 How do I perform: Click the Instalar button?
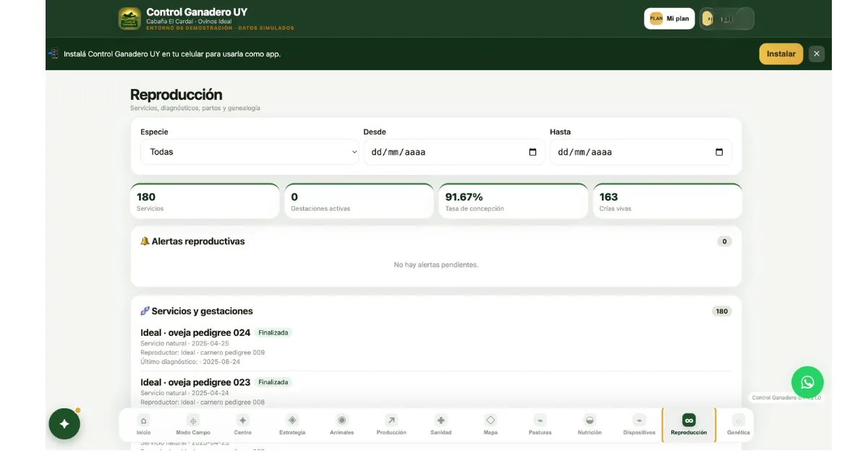click(x=781, y=54)
